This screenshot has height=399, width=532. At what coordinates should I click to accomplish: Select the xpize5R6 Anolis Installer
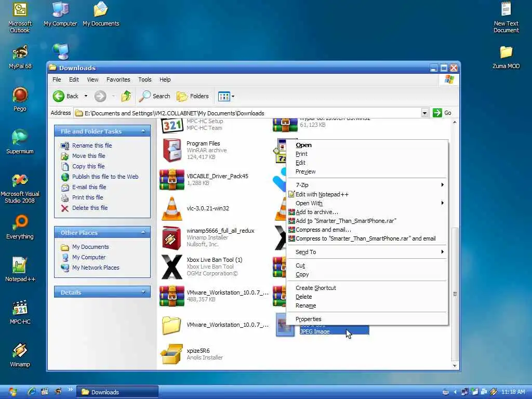tap(192, 354)
